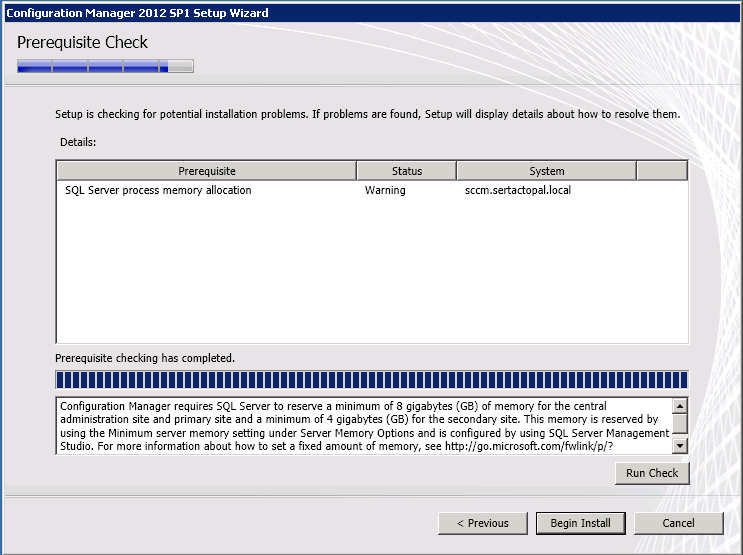The width and height of the screenshot is (743, 555).
Task: Select SQL Server process memory allocation row
Action: pyautogui.click(x=158, y=190)
